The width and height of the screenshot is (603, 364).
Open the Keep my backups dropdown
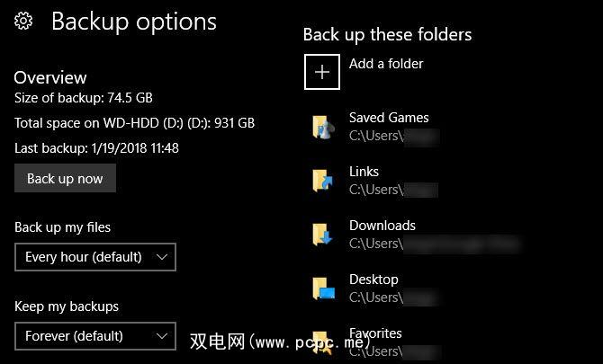[x=94, y=336]
